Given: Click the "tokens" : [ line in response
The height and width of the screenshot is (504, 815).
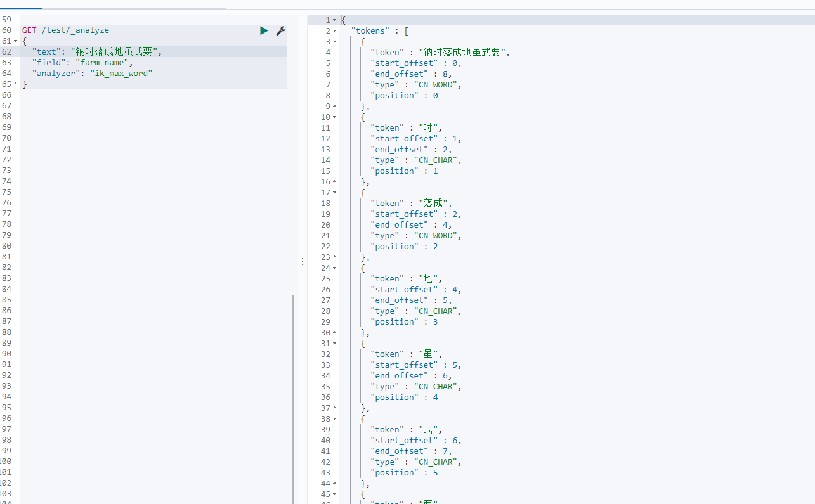Looking at the screenshot, I should (379, 31).
